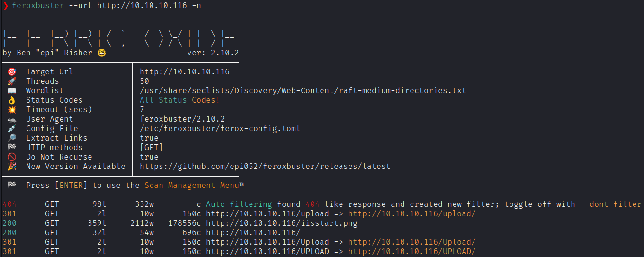
Task: Click the ferox-config.toml config path
Action: tap(220, 129)
